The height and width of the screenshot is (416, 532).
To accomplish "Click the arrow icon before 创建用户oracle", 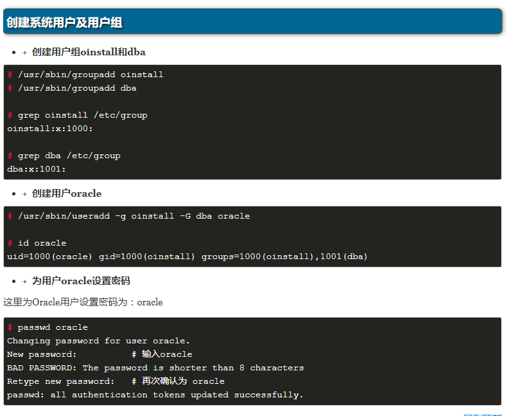I will [x=24, y=194].
